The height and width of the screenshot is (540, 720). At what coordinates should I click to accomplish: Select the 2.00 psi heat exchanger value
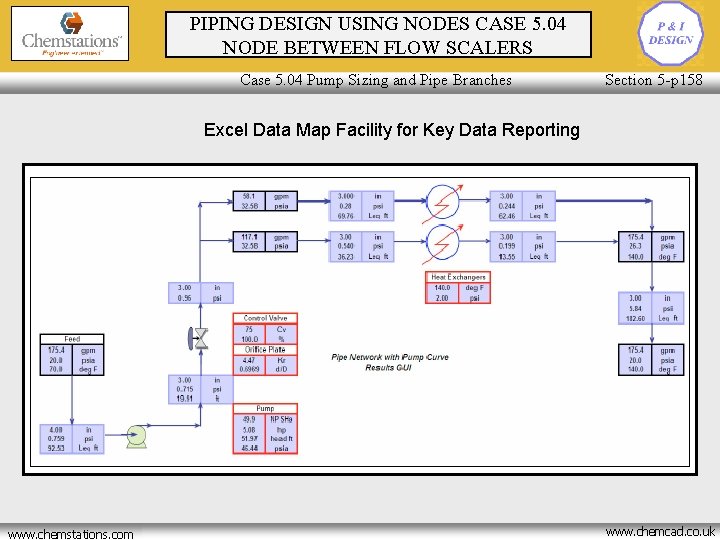tap(442, 298)
